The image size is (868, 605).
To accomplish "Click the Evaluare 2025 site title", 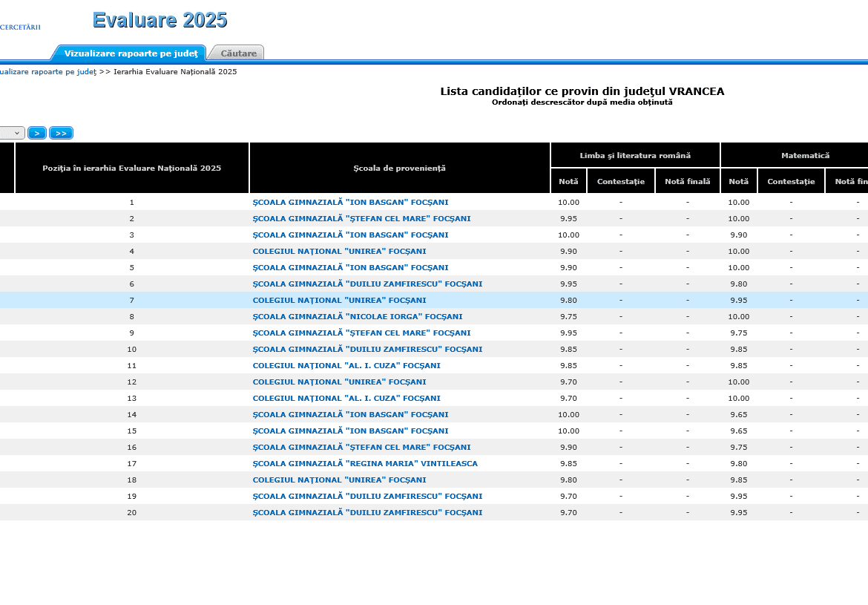I will pos(160,20).
